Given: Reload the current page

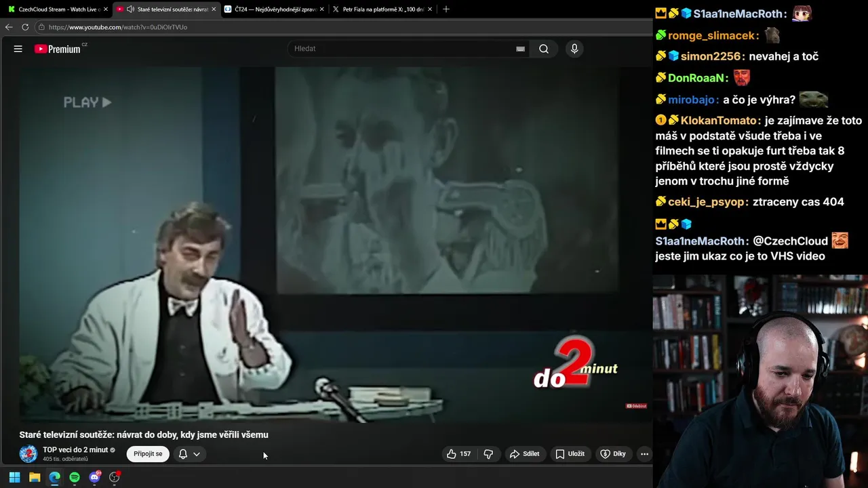Looking at the screenshot, I should 25,27.
